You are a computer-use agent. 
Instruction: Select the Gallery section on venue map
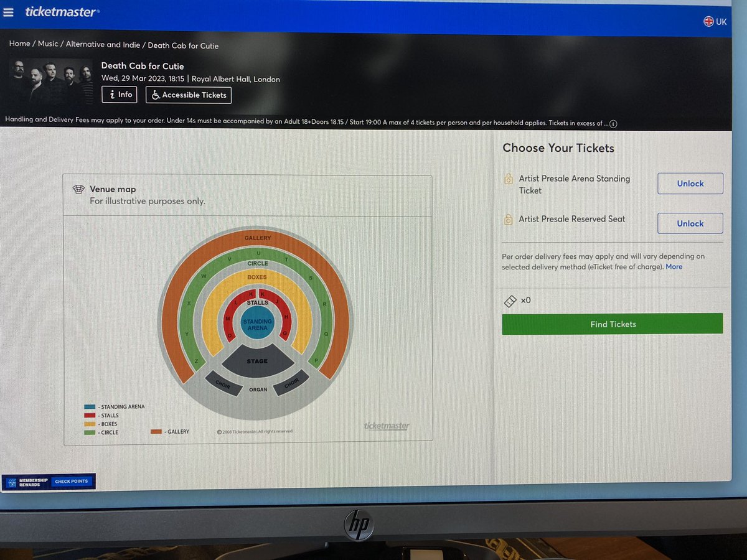coord(257,238)
